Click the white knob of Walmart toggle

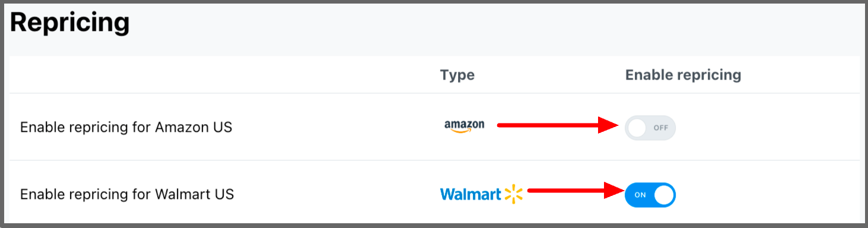point(663,195)
